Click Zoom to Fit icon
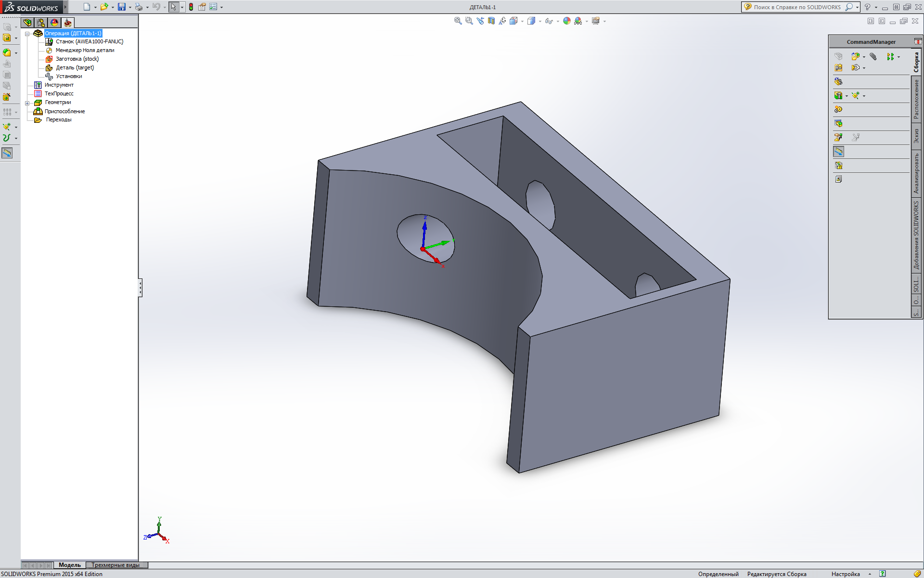Image resolution: width=924 pixels, height=578 pixels. click(458, 21)
